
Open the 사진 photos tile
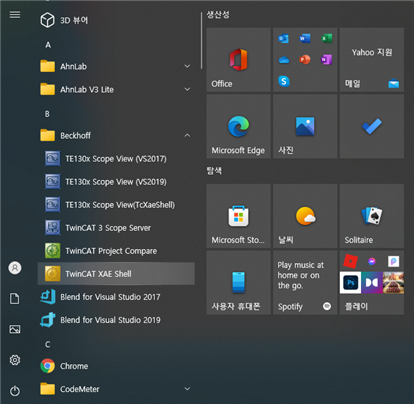coord(305,126)
